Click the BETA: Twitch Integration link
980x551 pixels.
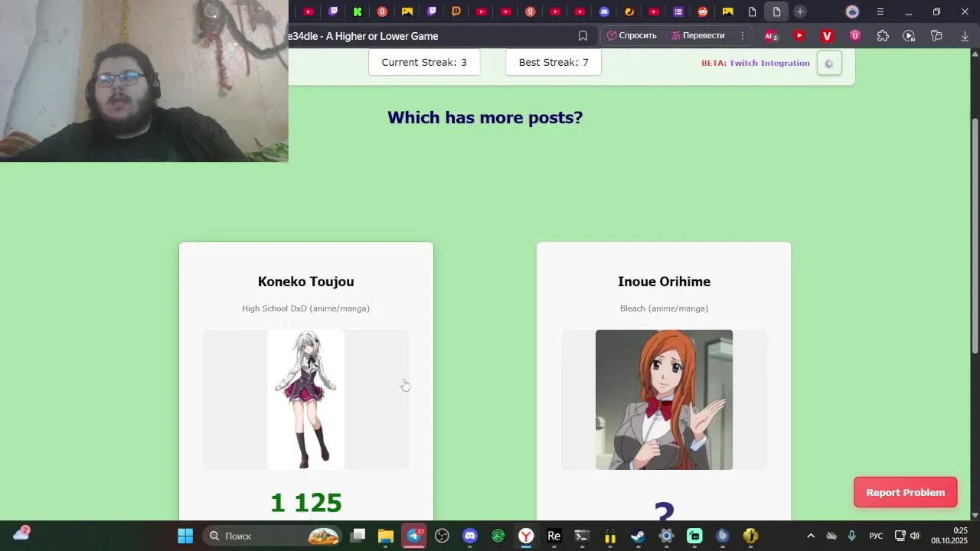pos(756,63)
